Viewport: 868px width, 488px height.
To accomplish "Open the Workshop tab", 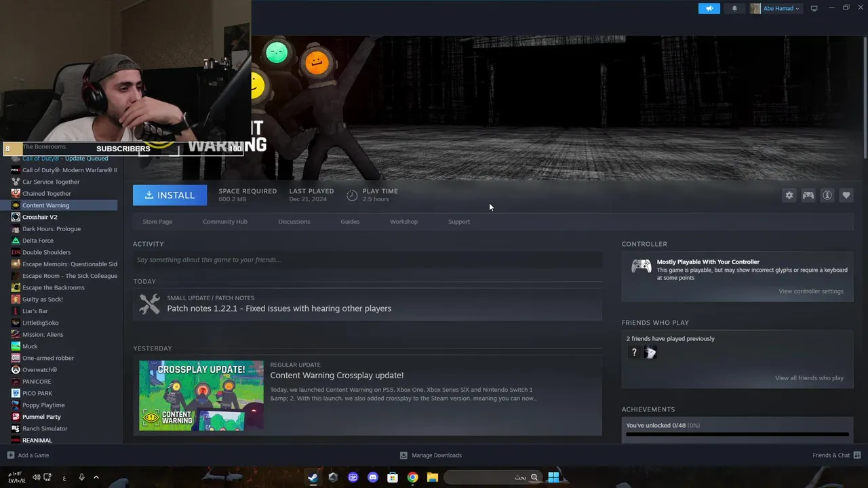I will [403, 222].
